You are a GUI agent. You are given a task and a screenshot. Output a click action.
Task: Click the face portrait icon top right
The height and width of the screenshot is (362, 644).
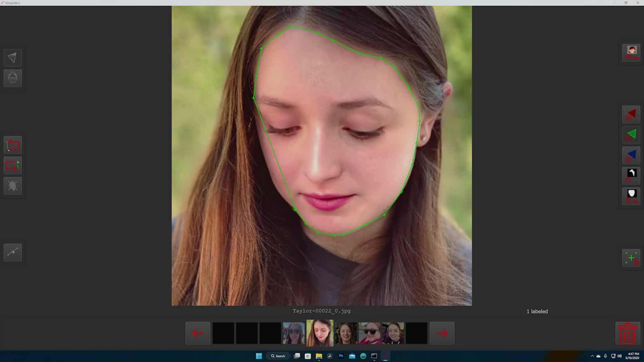[631, 52]
